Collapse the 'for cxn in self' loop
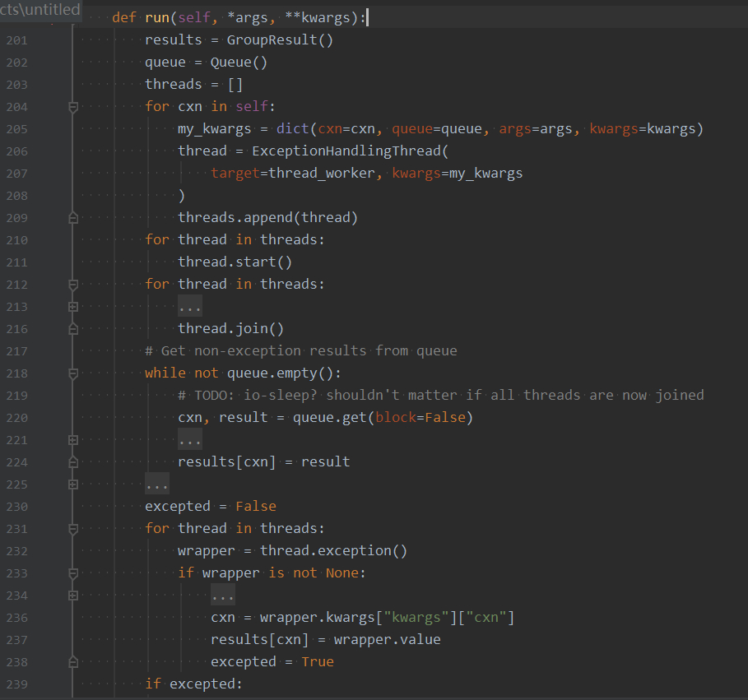The width and height of the screenshot is (748, 700). 73,107
